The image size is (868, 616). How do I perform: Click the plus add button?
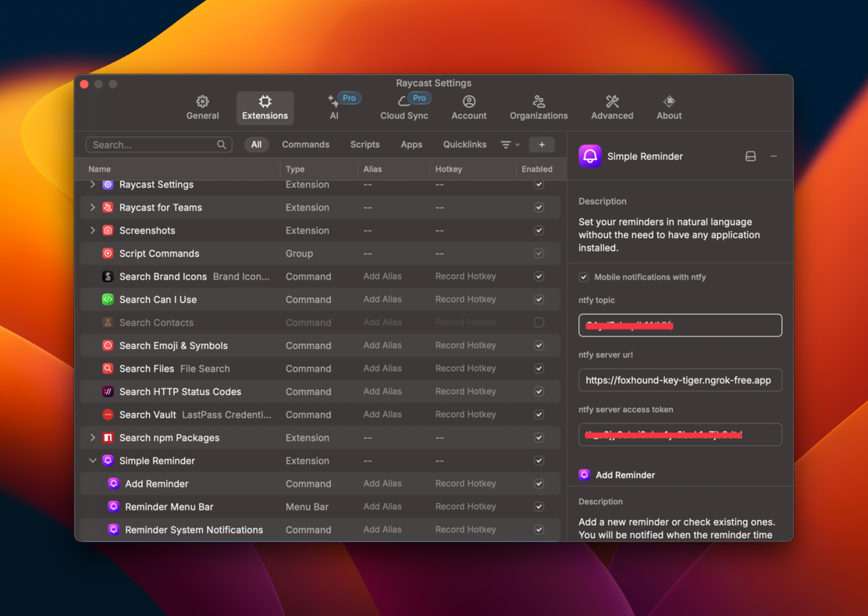point(542,144)
